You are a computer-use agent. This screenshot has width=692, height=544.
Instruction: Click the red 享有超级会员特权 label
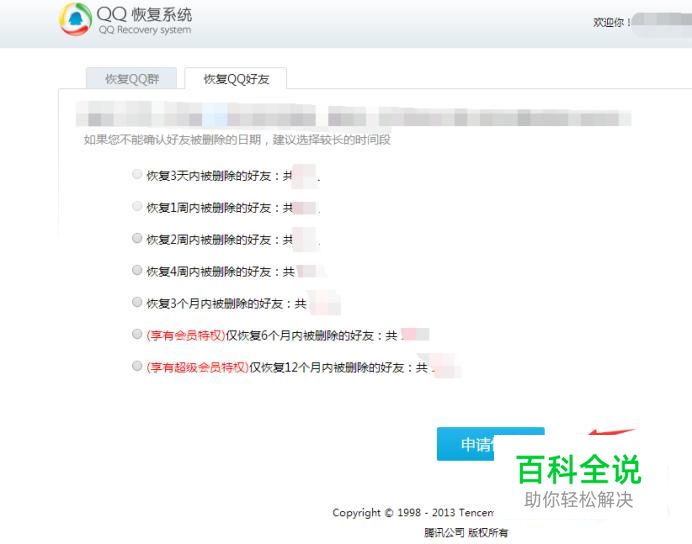point(197,367)
